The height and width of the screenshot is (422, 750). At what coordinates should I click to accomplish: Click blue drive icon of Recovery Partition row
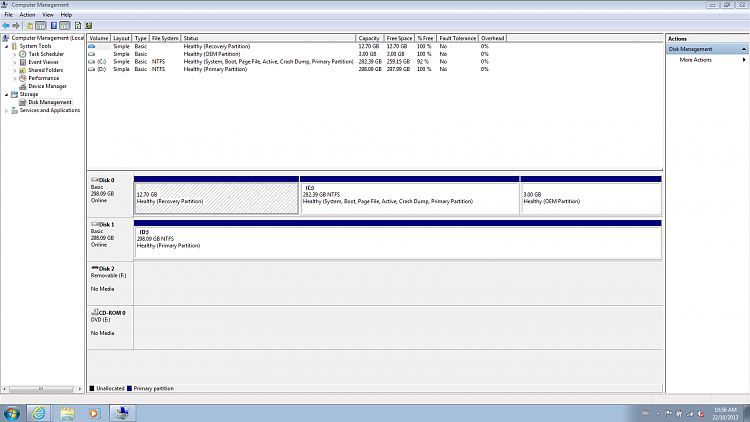click(x=91, y=46)
